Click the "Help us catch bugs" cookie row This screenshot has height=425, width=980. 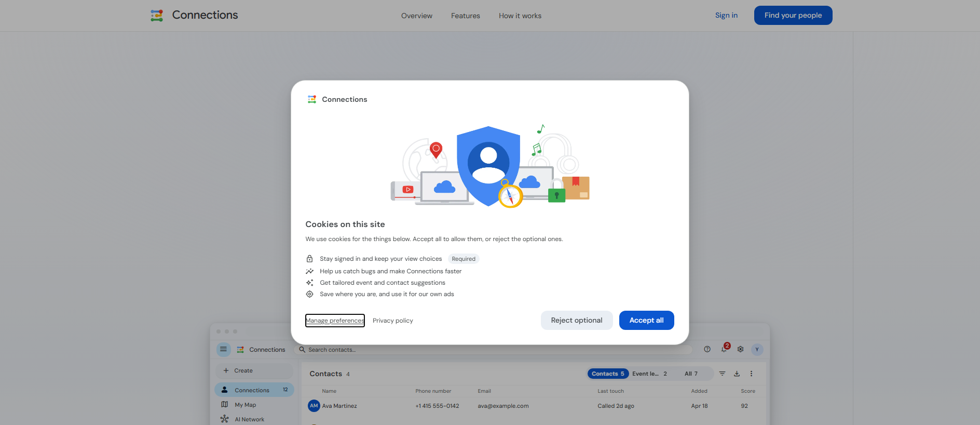[x=384, y=271]
